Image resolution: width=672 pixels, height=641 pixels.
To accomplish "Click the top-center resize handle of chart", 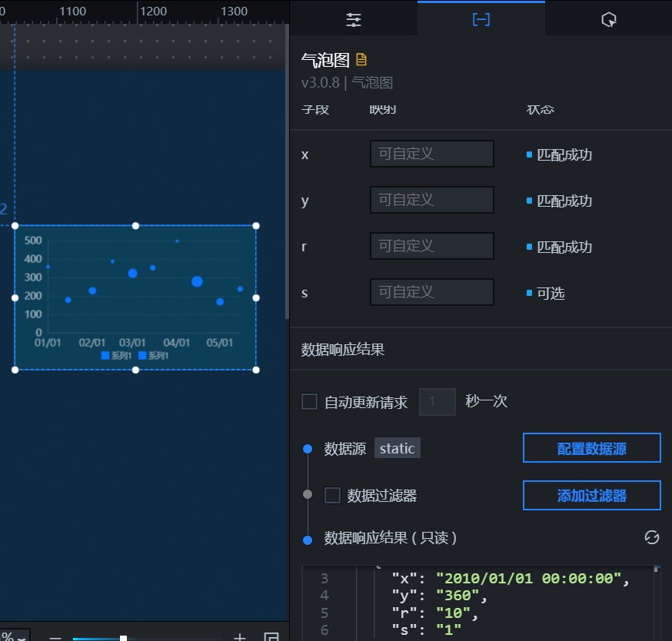I will point(135,225).
